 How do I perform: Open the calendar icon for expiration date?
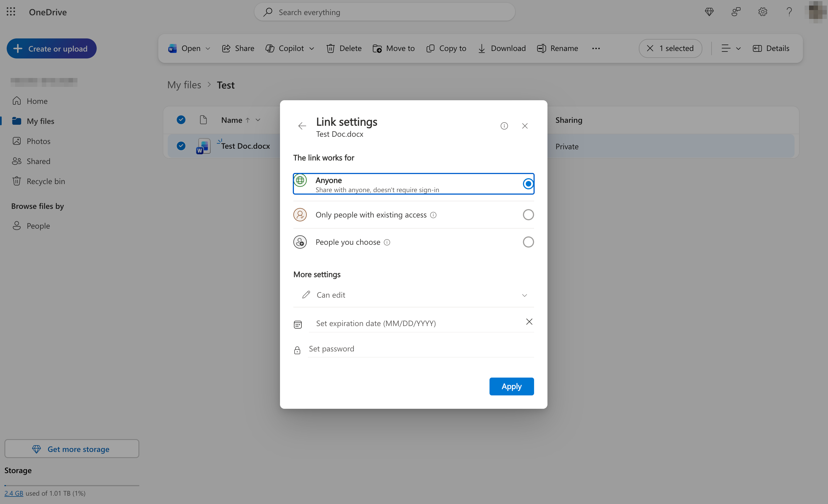point(298,324)
